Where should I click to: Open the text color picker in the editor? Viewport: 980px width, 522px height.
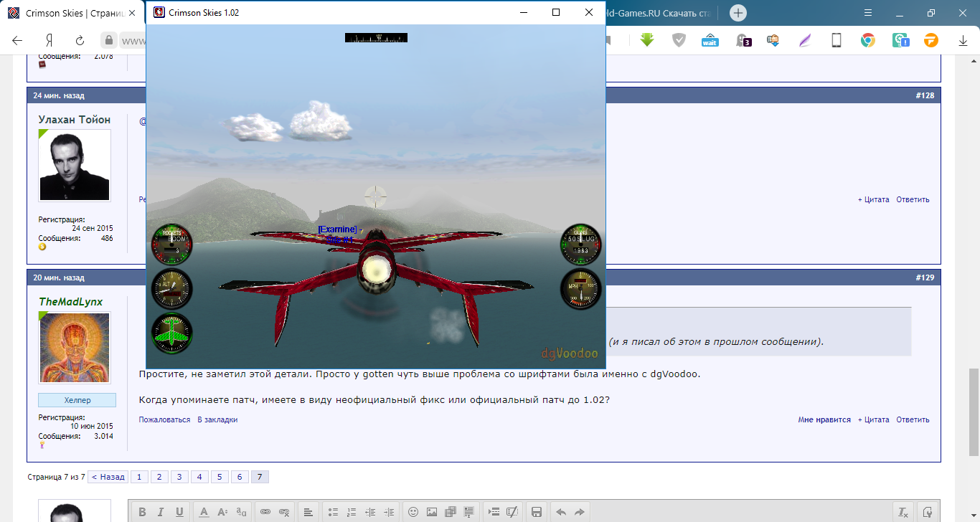tap(204, 512)
